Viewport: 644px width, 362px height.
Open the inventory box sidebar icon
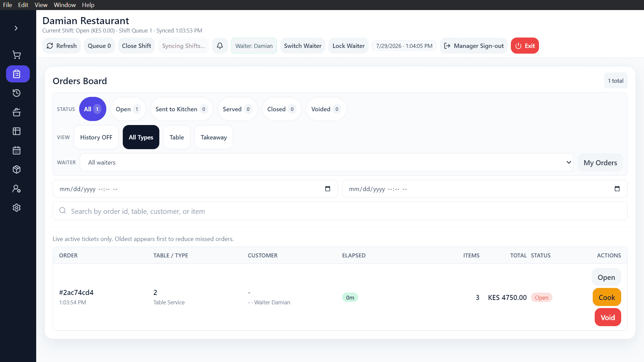(x=16, y=169)
